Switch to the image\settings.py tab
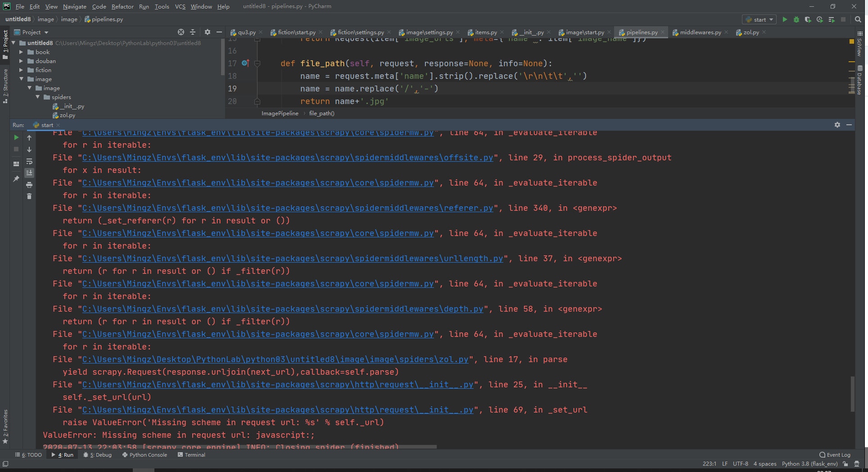Viewport: 868px width, 472px height. pos(429,32)
